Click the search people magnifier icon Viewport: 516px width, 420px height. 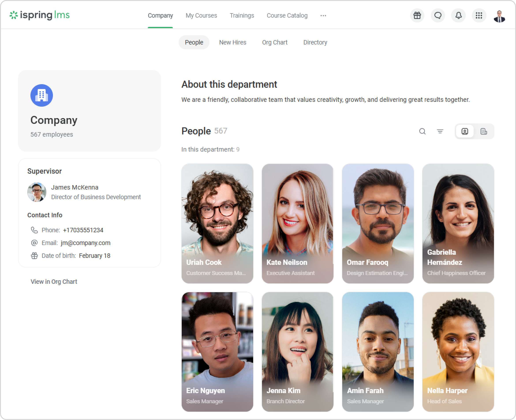(x=422, y=131)
